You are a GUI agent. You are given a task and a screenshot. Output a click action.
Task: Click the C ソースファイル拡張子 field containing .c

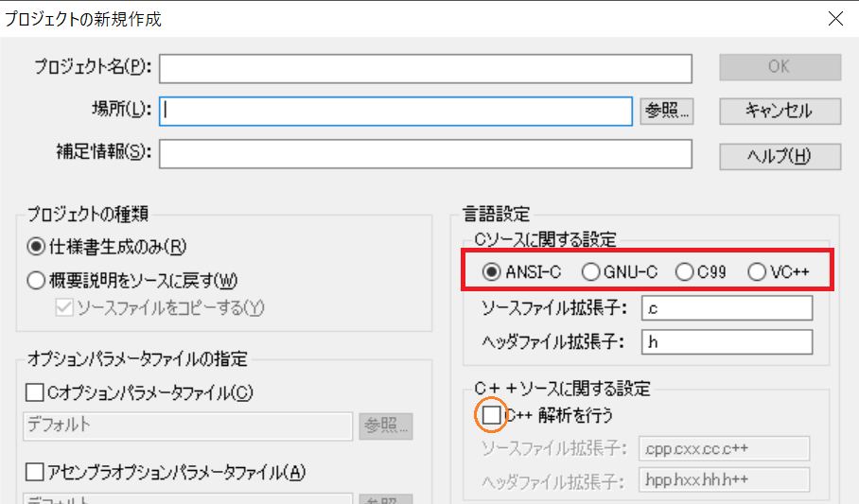click(x=726, y=308)
